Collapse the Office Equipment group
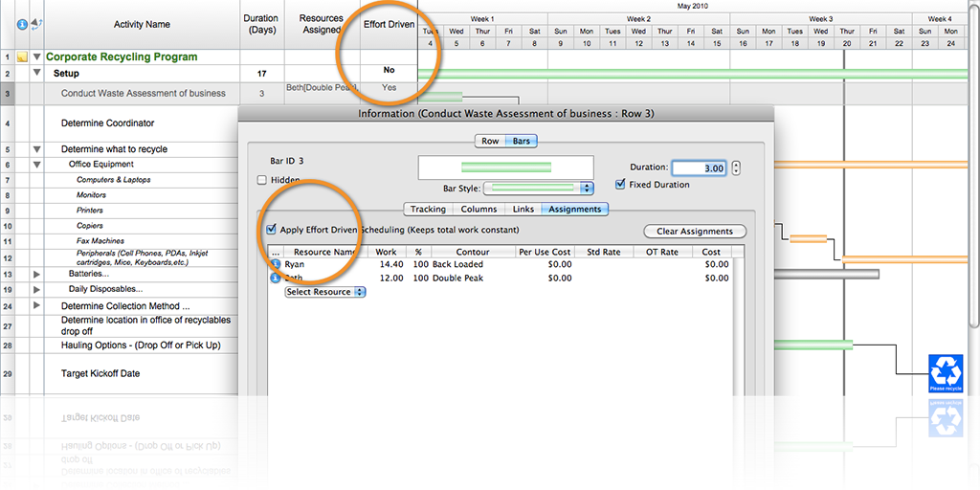The height and width of the screenshot is (490, 980). pyautogui.click(x=37, y=165)
